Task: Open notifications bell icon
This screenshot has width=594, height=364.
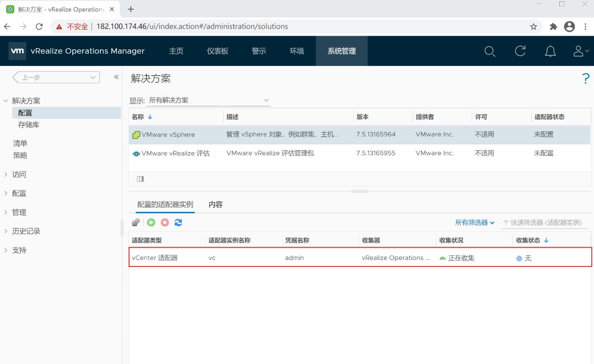Action: coord(550,51)
